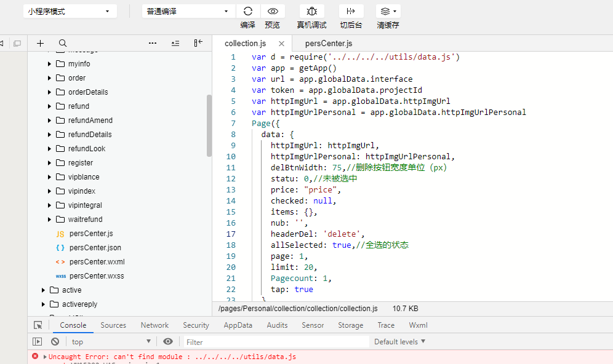The image size is (613, 364).
Task: Toggle the console sidebar panel
Action: point(38,341)
